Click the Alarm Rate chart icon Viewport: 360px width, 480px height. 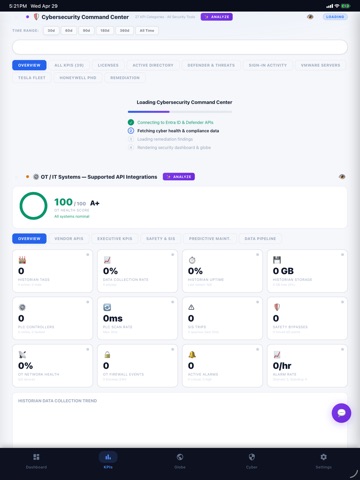tap(277, 355)
